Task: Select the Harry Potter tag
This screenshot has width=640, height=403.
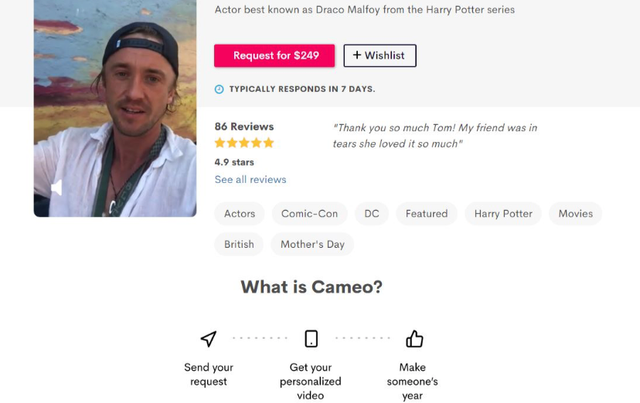Action: click(x=503, y=214)
